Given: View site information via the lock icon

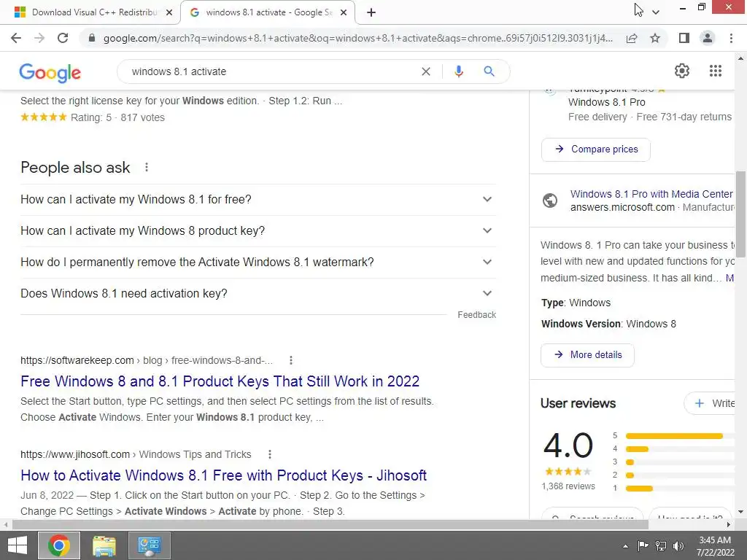Looking at the screenshot, I should point(93,38).
